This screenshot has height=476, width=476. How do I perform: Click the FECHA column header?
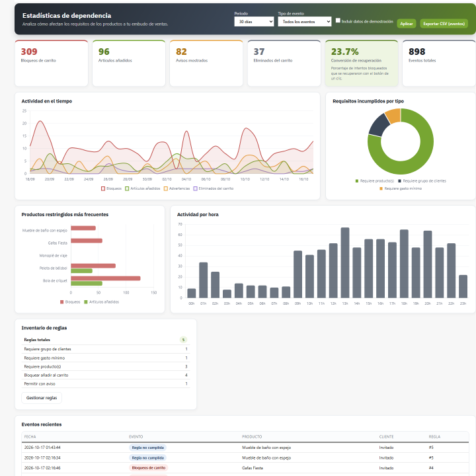coord(30,436)
